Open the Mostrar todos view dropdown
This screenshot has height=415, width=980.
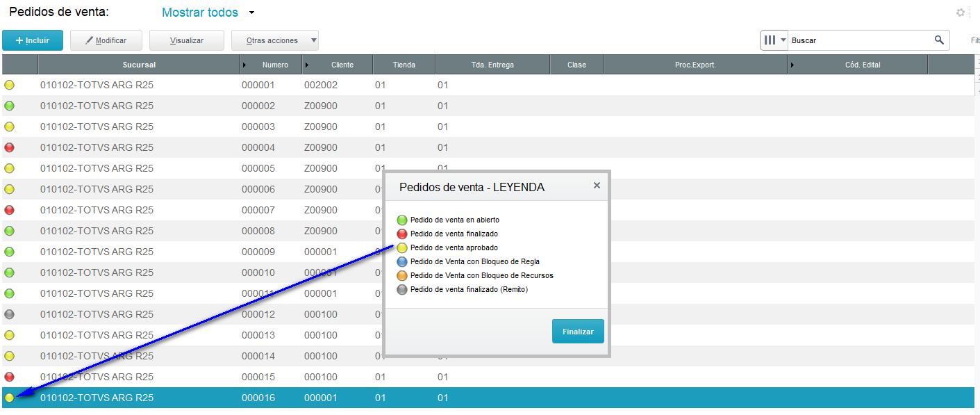pos(251,13)
